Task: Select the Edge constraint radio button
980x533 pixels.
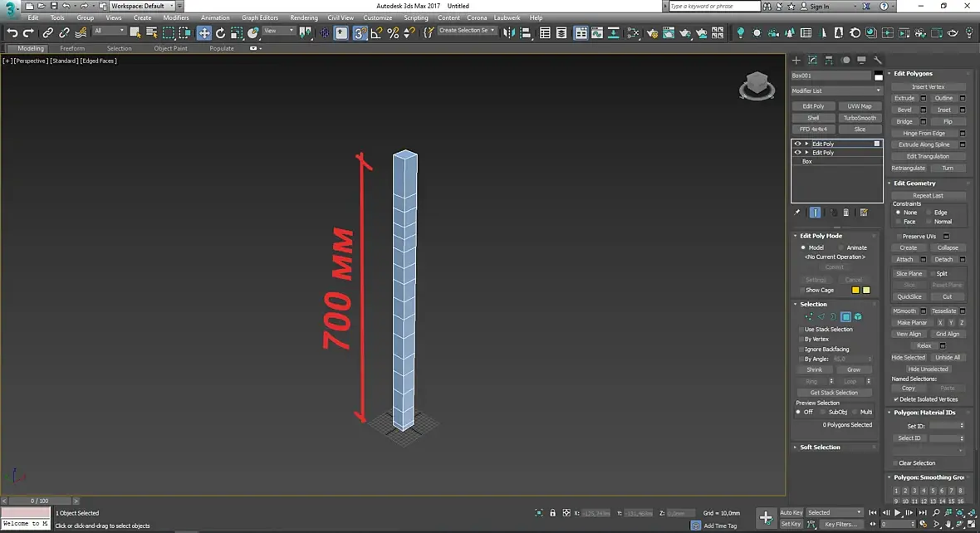Action: pos(929,213)
